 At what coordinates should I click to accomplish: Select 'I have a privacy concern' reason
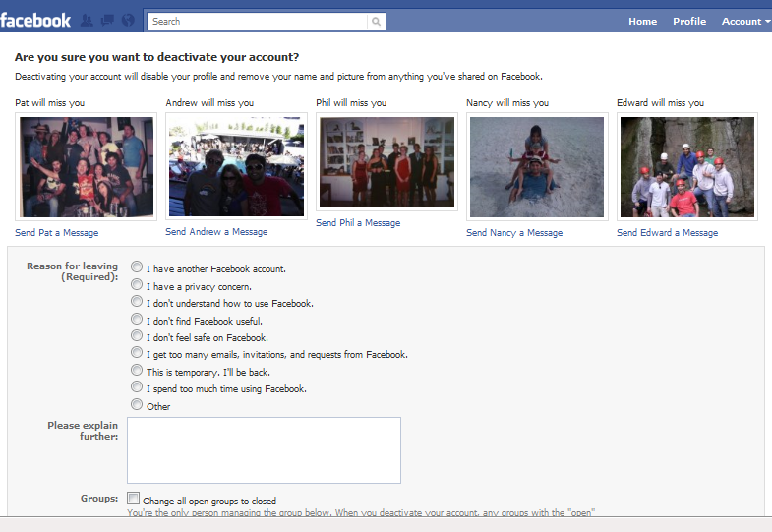(137, 284)
